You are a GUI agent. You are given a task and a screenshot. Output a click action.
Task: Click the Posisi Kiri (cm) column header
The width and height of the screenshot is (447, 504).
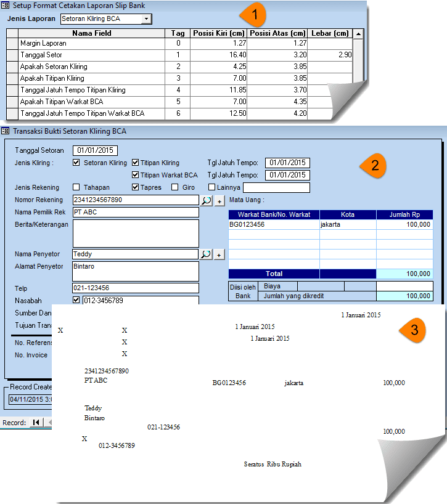[x=219, y=33]
